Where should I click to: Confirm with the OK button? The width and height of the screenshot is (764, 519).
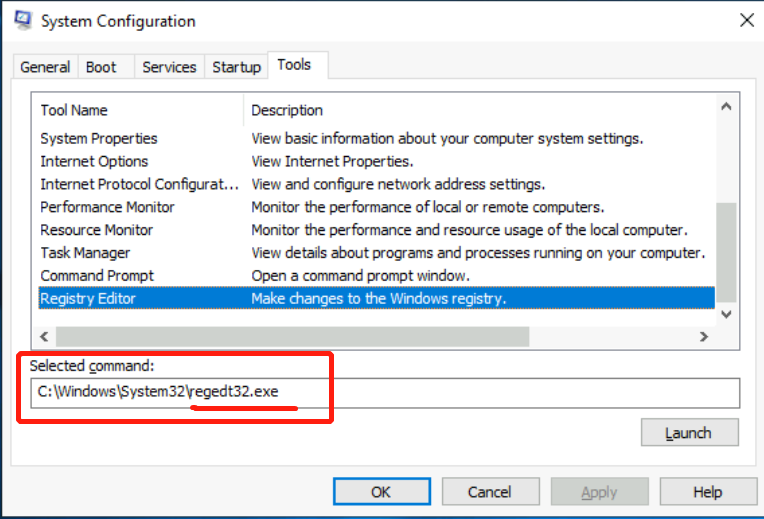pyautogui.click(x=381, y=492)
